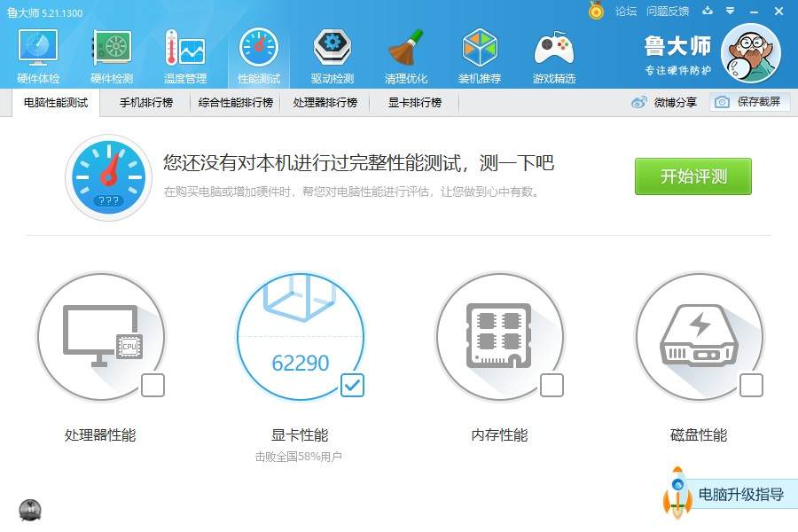This screenshot has width=798, height=532.
Task: Open the 硬件检测 hardware detection icon
Action: 112,56
